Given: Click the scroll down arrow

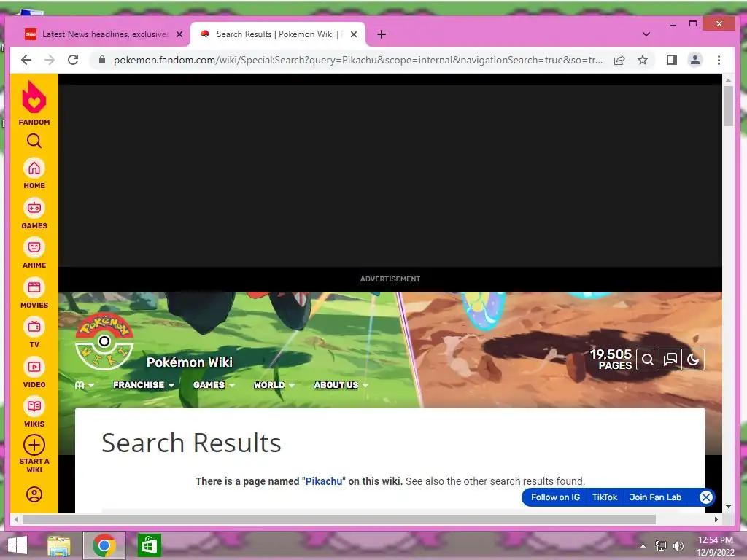Looking at the screenshot, I should [x=728, y=507].
